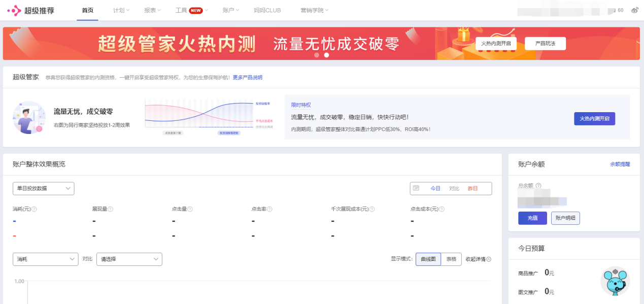Click help icon next to 消耗(元)
This screenshot has width=644, height=304.
point(34,209)
